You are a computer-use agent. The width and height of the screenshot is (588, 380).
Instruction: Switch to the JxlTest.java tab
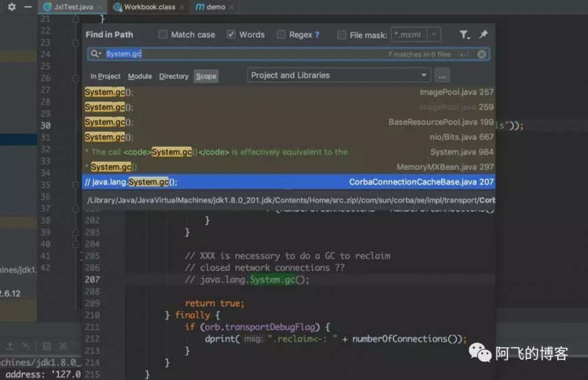[x=70, y=7]
